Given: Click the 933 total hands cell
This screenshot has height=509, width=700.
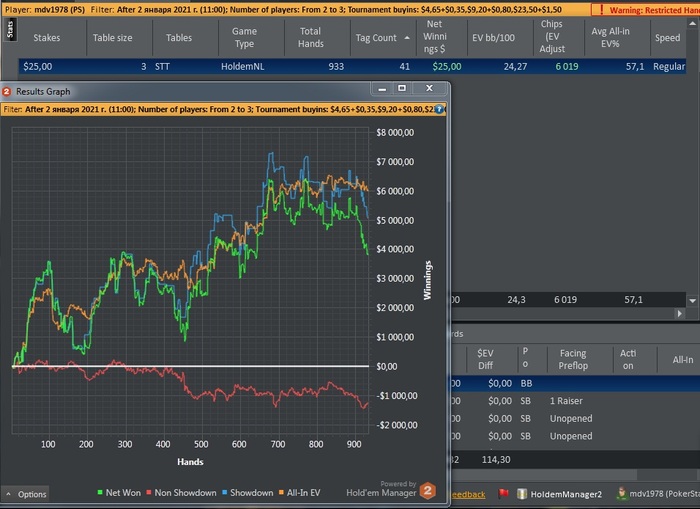Looking at the screenshot, I should 336,67.
